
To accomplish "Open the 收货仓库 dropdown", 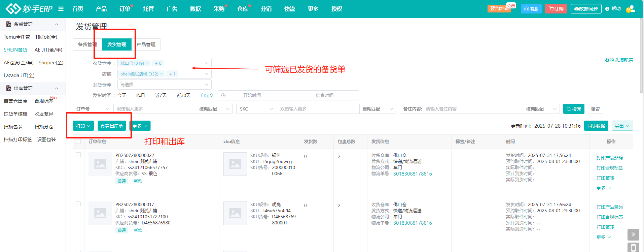I will (x=164, y=63).
